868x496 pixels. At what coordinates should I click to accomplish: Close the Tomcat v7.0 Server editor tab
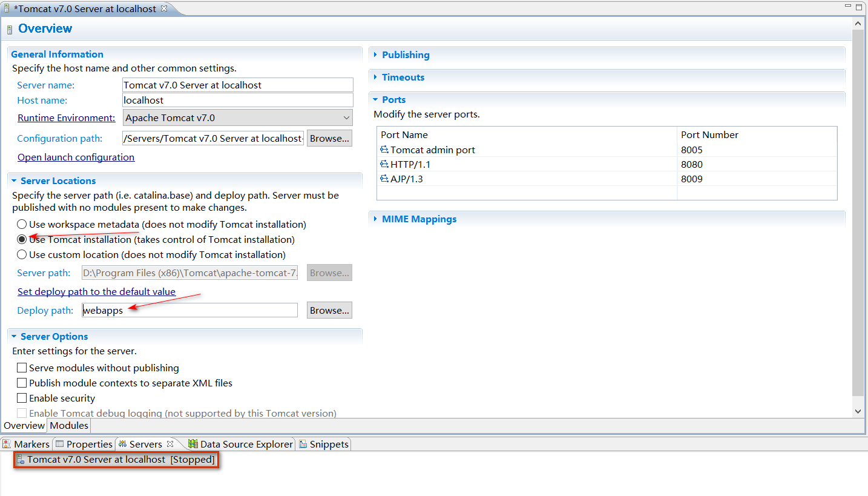point(164,8)
